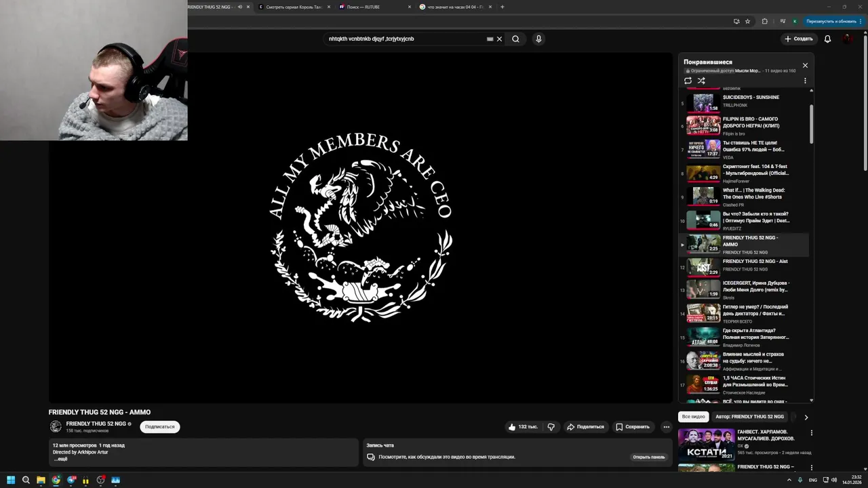This screenshot has width=868, height=488.
Task: Open 1,5 ЧАСА Стоических Истин video
Action: tap(744, 384)
